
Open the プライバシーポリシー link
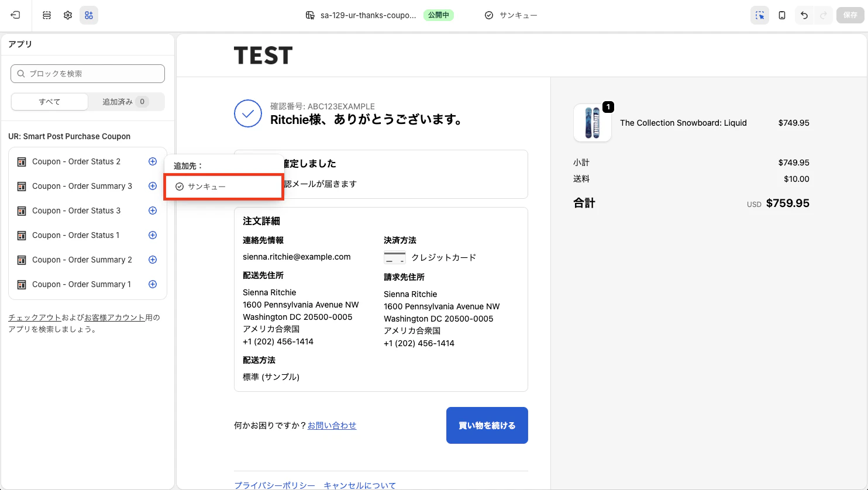coord(274,485)
